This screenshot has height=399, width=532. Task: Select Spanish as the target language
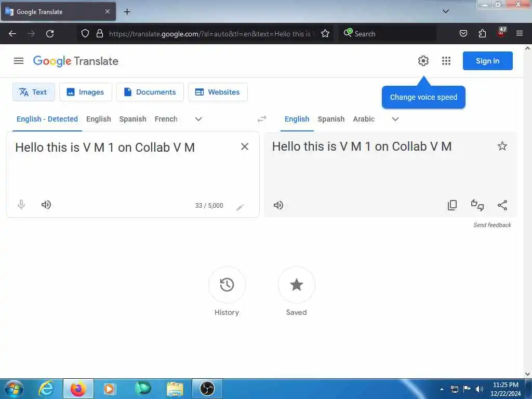pyautogui.click(x=331, y=119)
